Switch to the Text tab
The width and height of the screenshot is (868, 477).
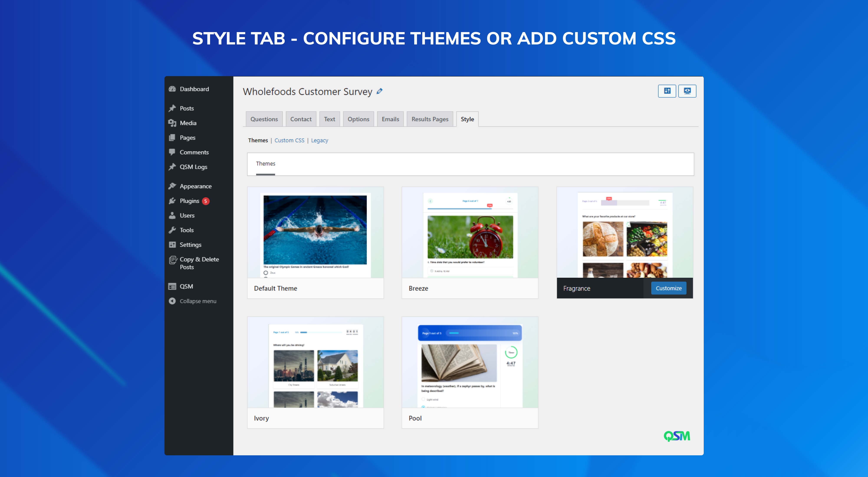330,119
